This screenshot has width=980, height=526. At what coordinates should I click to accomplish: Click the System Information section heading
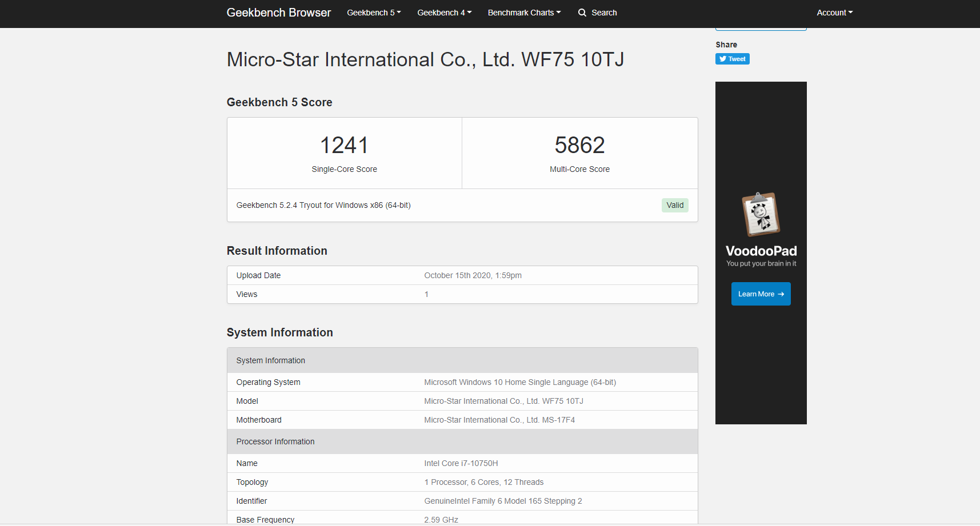(280, 332)
